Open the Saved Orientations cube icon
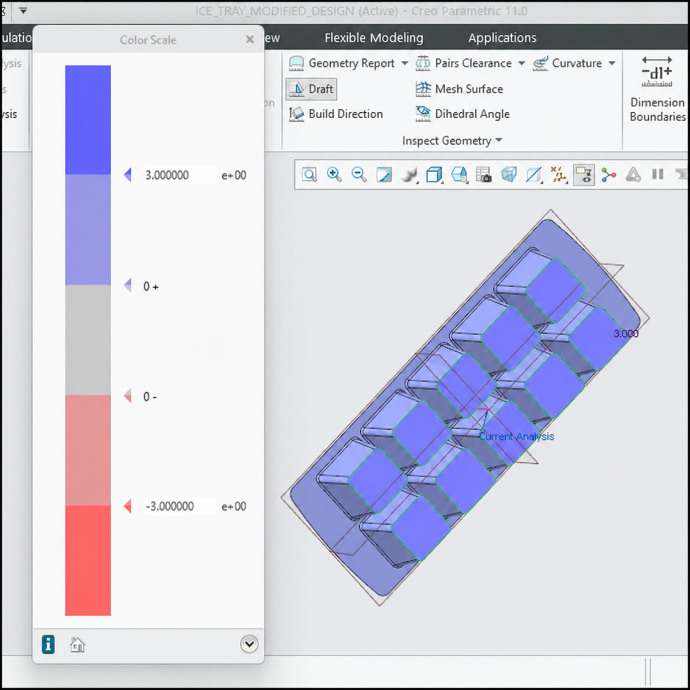 point(434,175)
